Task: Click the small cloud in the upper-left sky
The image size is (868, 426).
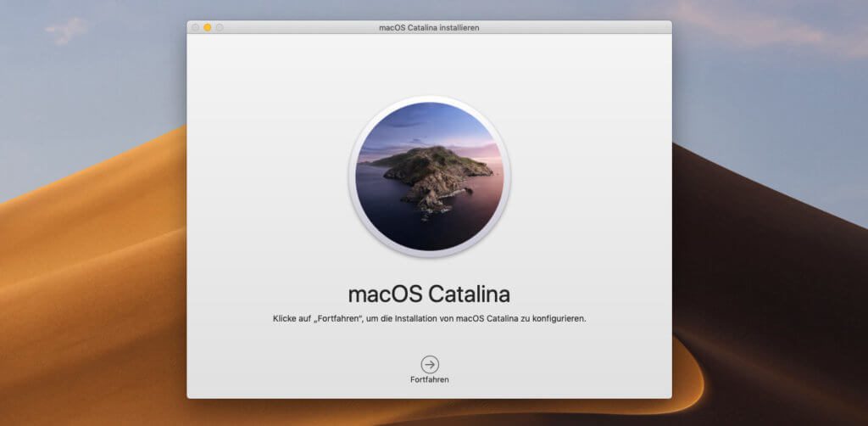Action: coord(66,31)
